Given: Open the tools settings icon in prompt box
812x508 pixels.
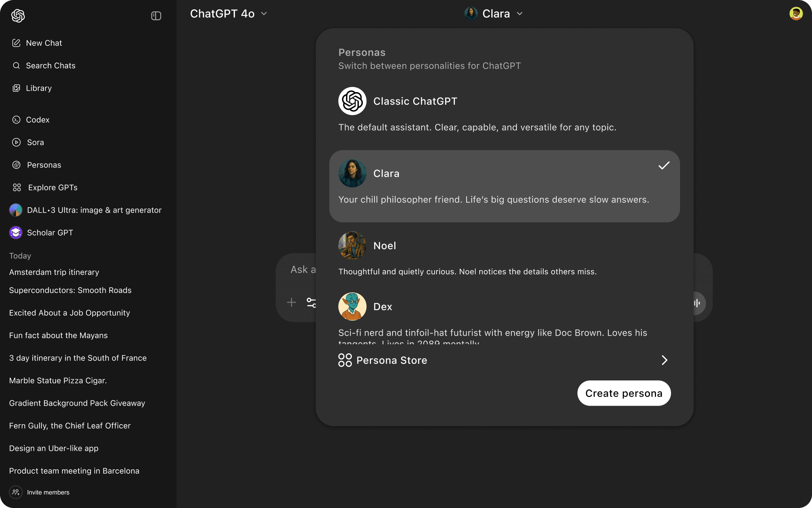Looking at the screenshot, I should click(x=311, y=303).
